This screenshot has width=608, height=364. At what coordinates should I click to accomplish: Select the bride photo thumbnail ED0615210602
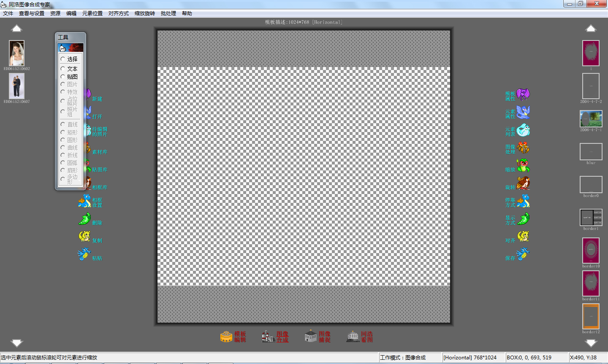coord(17,53)
